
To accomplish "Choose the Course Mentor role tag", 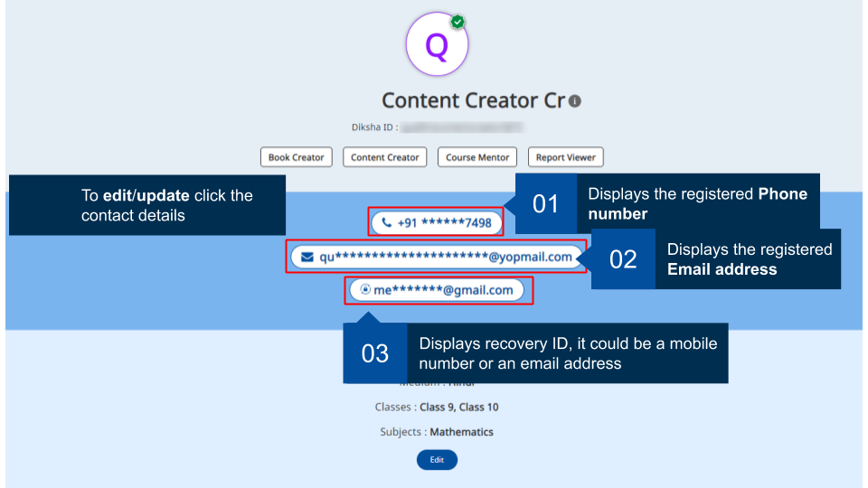I will coord(477,157).
